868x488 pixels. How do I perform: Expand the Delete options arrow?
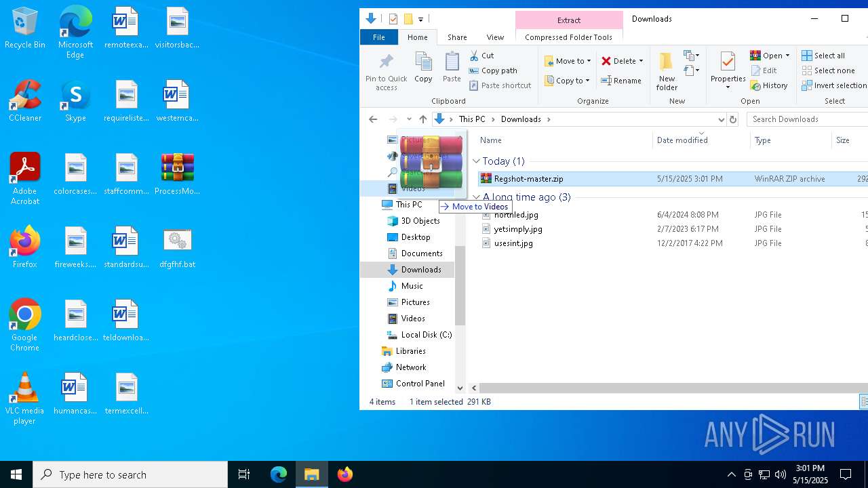pyautogui.click(x=641, y=61)
